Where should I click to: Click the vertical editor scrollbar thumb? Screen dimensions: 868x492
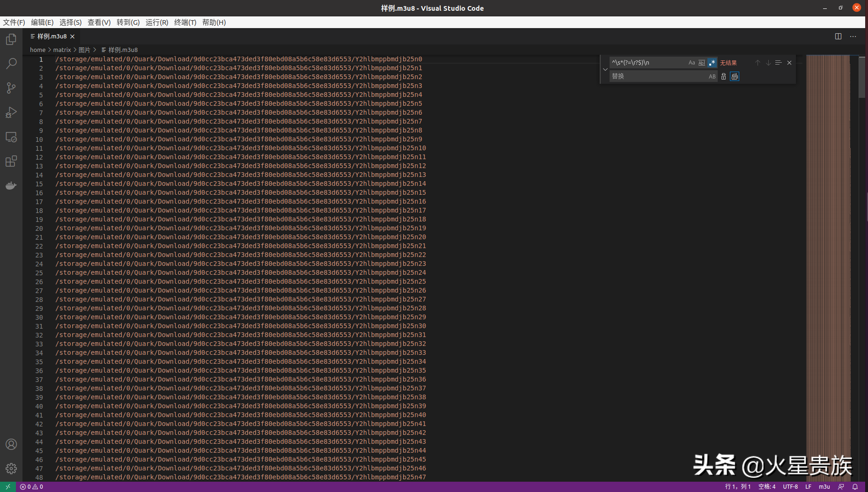(x=862, y=77)
